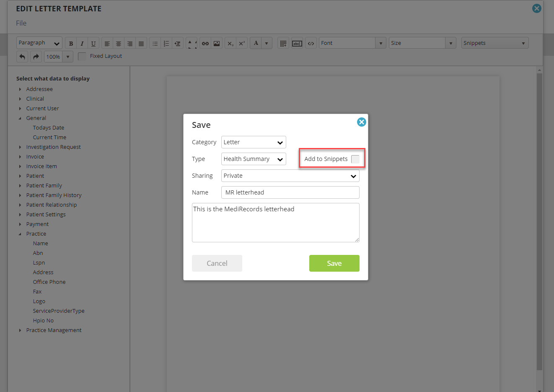The width and height of the screenshot is (554, 392).
Task: Click the page break icon
Action: (192, 43)
